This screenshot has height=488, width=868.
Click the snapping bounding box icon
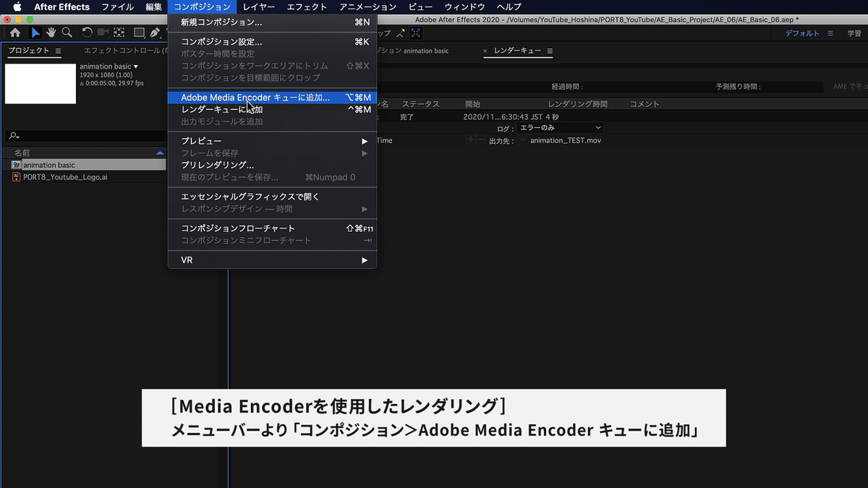[x=416, y=33]
